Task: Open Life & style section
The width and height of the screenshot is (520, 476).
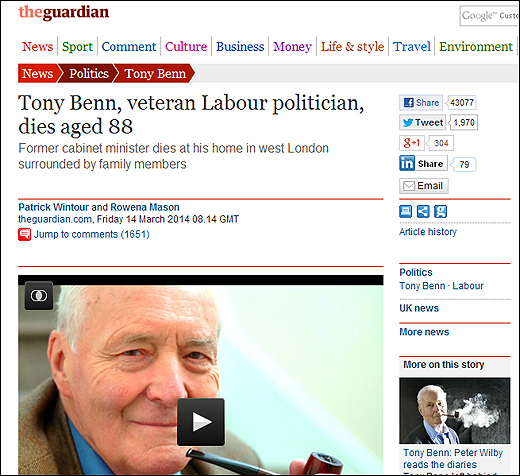Action: [x=352, y=46]
